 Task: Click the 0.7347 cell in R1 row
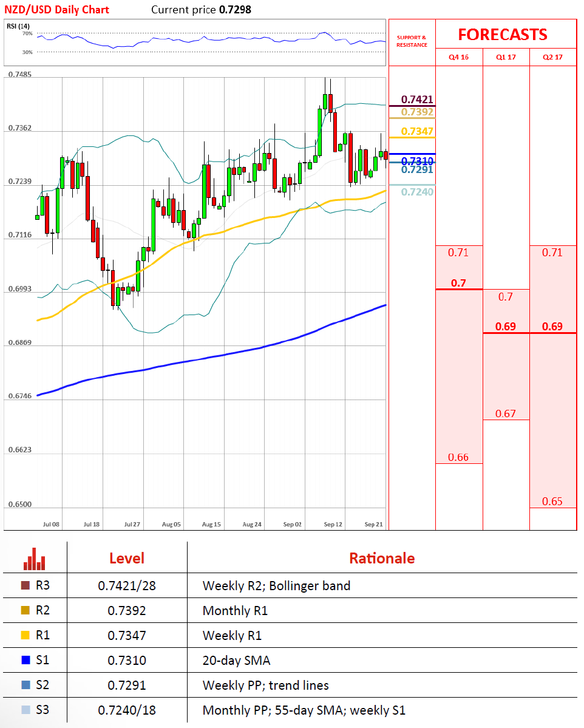(127, 636)
